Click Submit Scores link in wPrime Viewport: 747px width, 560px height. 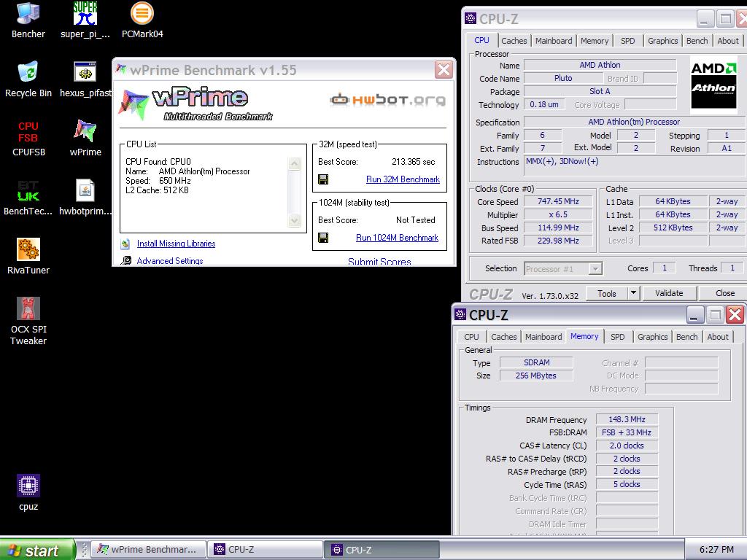(x=379, y=262)
